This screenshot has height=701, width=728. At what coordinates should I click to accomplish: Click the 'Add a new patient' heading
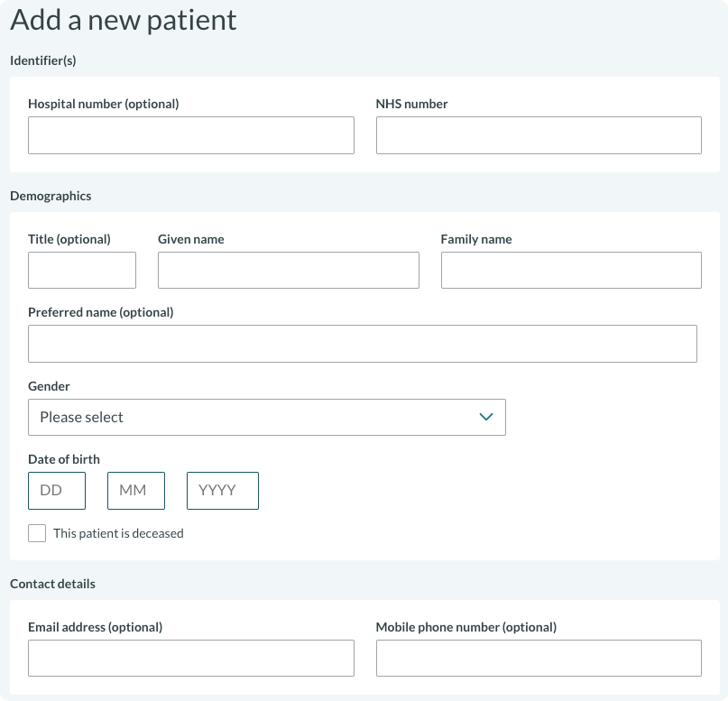124,20
